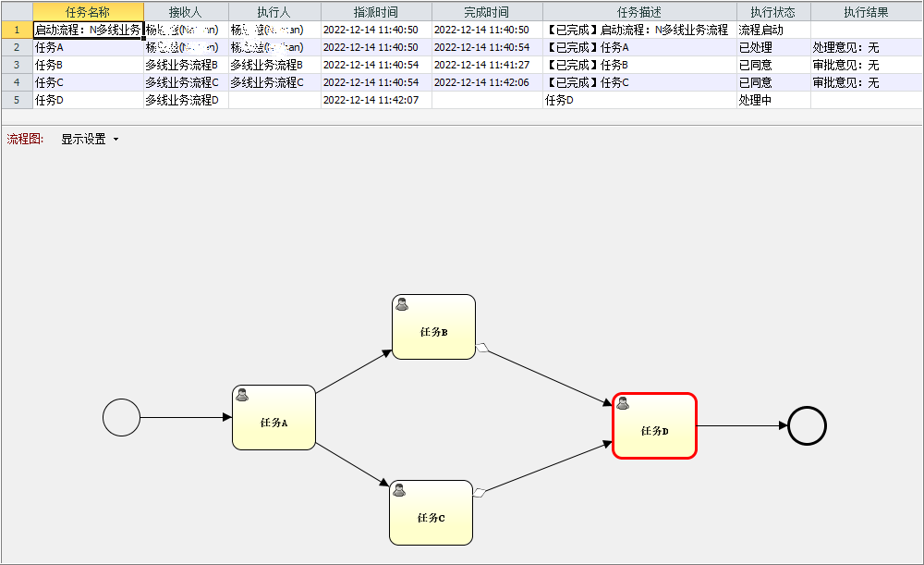Click receiver cell 多线业务流程B
This screenshot has width=924, height=565.
[x=186, y=65]
